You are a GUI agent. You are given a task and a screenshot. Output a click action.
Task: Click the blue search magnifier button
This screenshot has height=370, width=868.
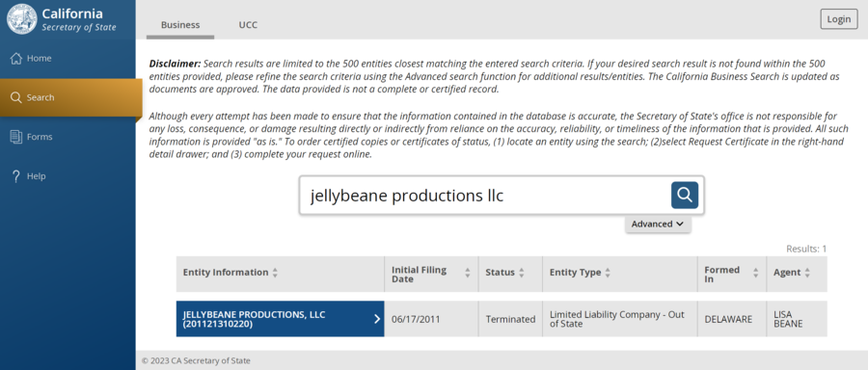point(685,195)
